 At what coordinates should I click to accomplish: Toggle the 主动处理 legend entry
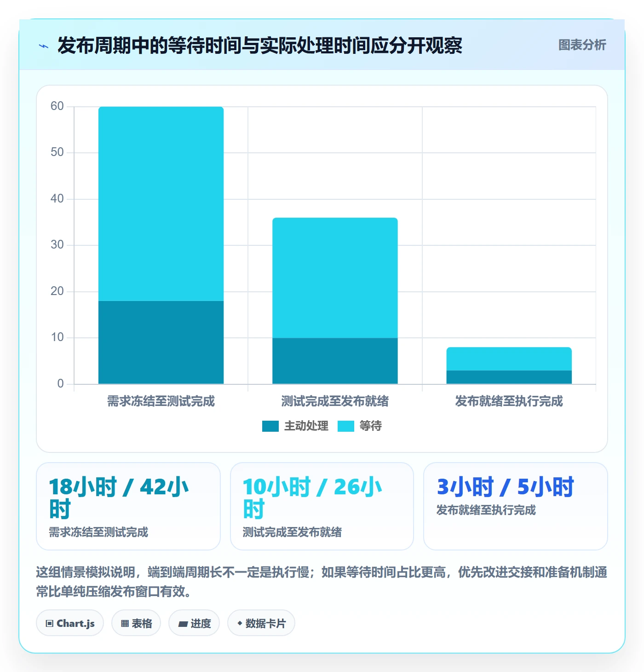[295, 426]
